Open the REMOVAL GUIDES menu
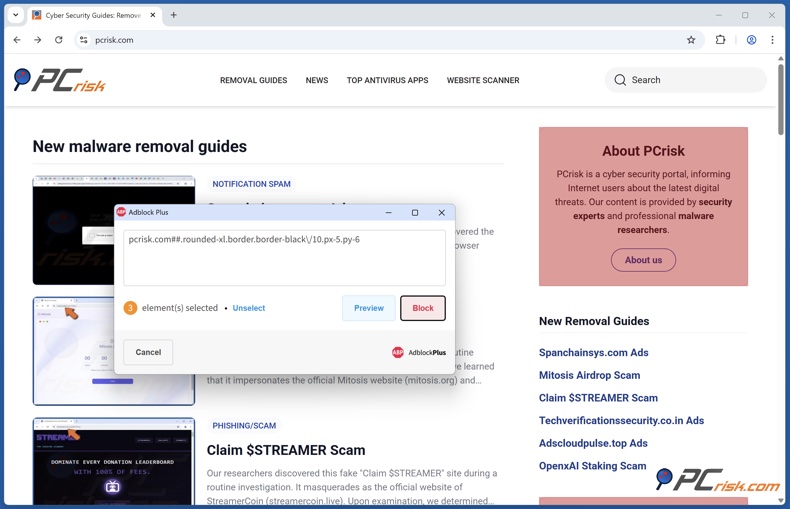790x509 pixels. [x=253, y=80]
